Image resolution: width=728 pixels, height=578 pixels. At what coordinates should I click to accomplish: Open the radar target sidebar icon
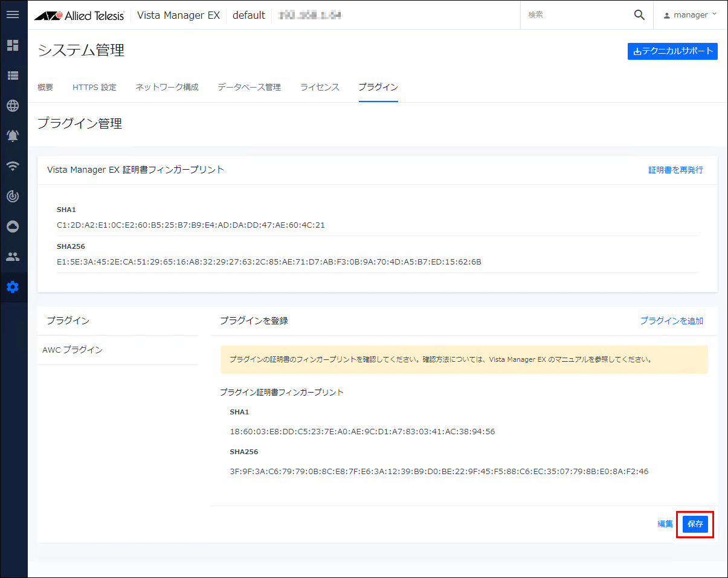(x=13, y=196)
